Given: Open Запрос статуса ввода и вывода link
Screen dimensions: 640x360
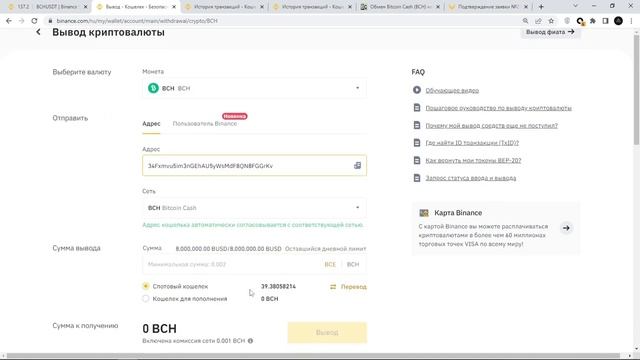Looking at the screenshot, I should coord(471,178).
